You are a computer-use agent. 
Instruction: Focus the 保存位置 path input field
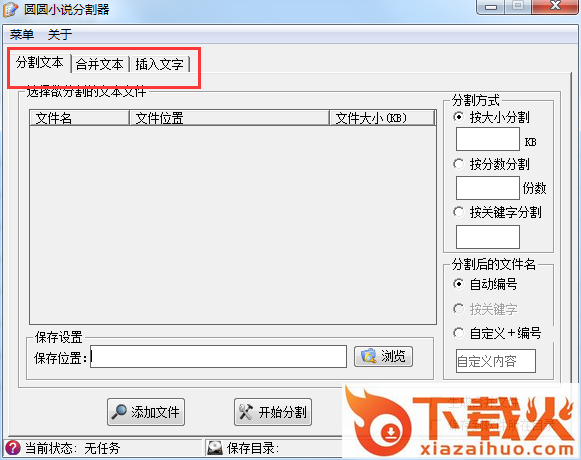219,357
